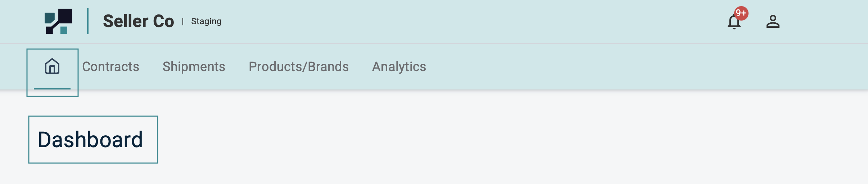
Task: Open the Contracts tab
Action: [110, 67]
